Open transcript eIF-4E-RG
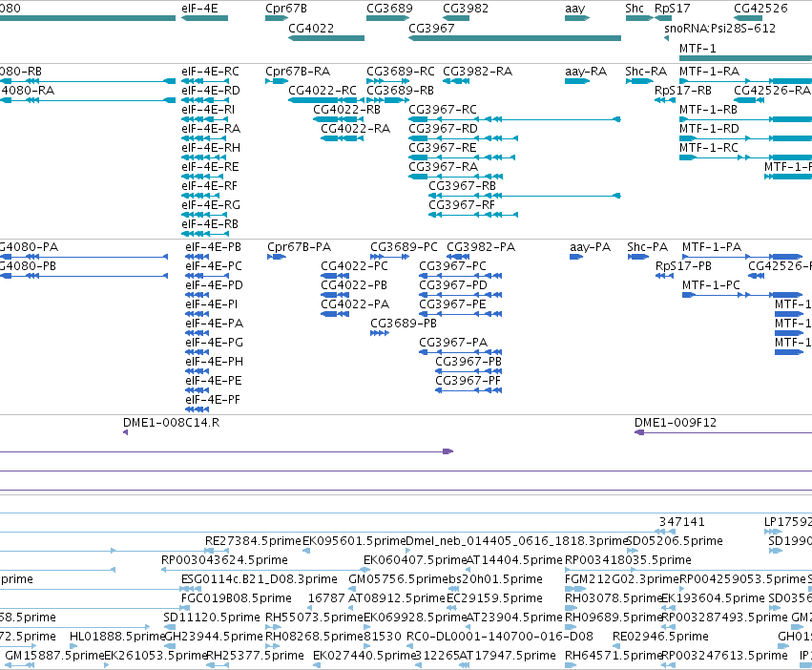This screenshot has width=812, height=670. tap(211, 206)
